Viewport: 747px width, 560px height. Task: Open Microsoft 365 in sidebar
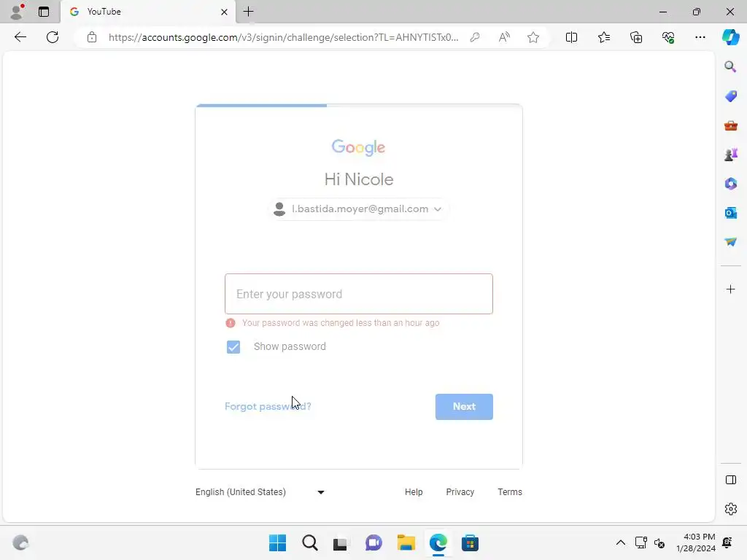(x=730, y=184)
